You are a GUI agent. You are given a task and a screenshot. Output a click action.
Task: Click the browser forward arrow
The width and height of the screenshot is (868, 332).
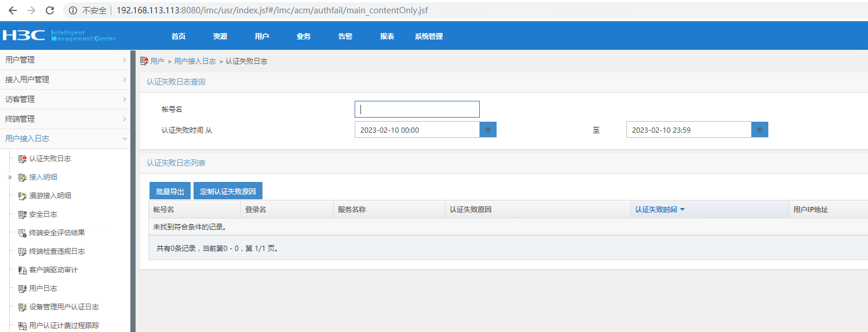click(31, 10)
